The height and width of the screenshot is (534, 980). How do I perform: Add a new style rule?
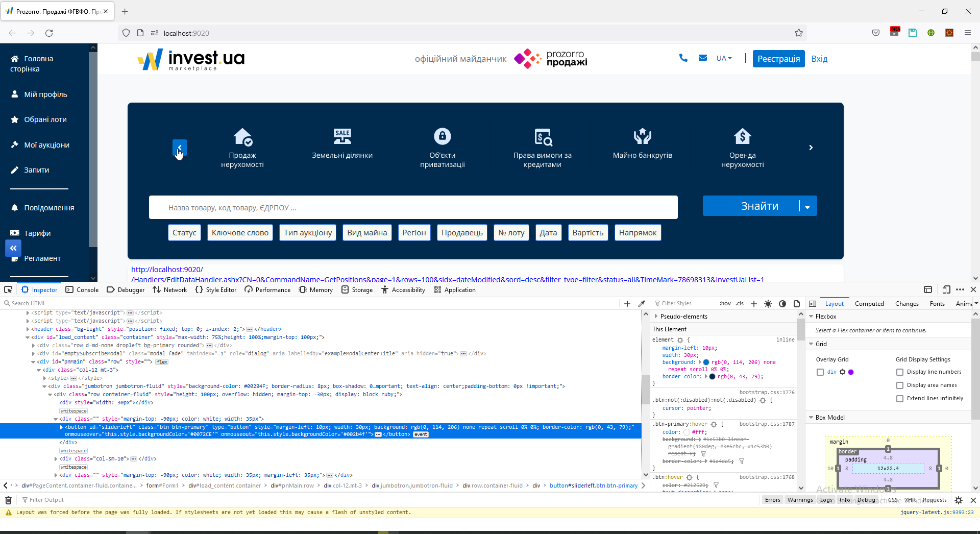tap(754, 303)
